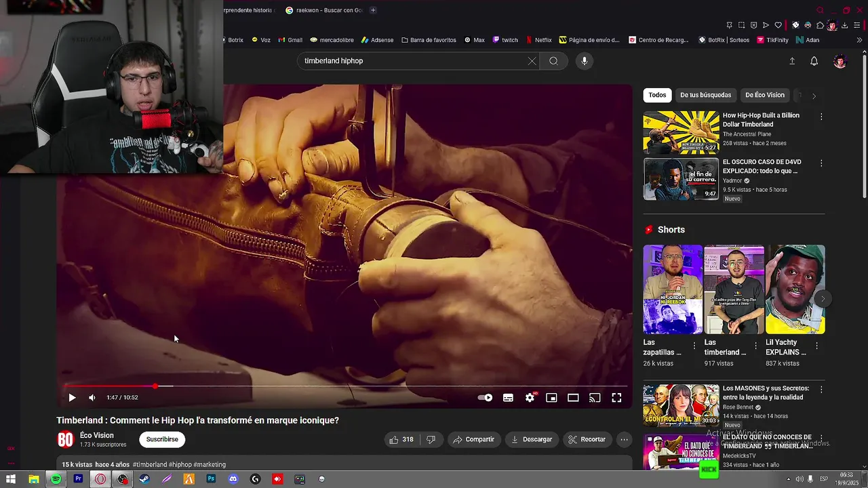868x488 pixels.
Task: Open more actions beside 'Recortar'
Action: (624, 439)
